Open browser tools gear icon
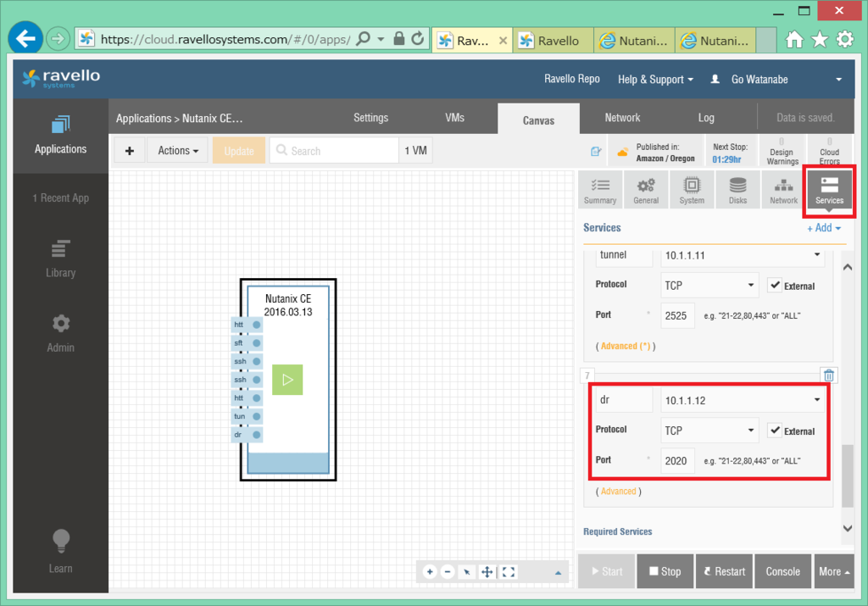 click(845, 39)
